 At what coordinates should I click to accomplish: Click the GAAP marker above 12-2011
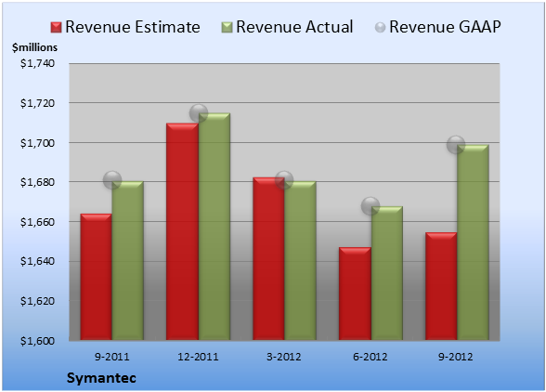(x=199, y=113)
